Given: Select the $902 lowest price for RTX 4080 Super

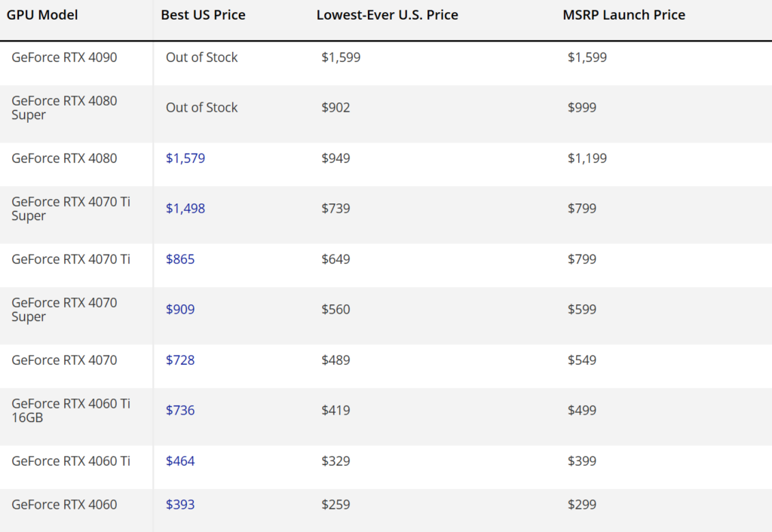Looking at the screenshot, I should point(336,107).
